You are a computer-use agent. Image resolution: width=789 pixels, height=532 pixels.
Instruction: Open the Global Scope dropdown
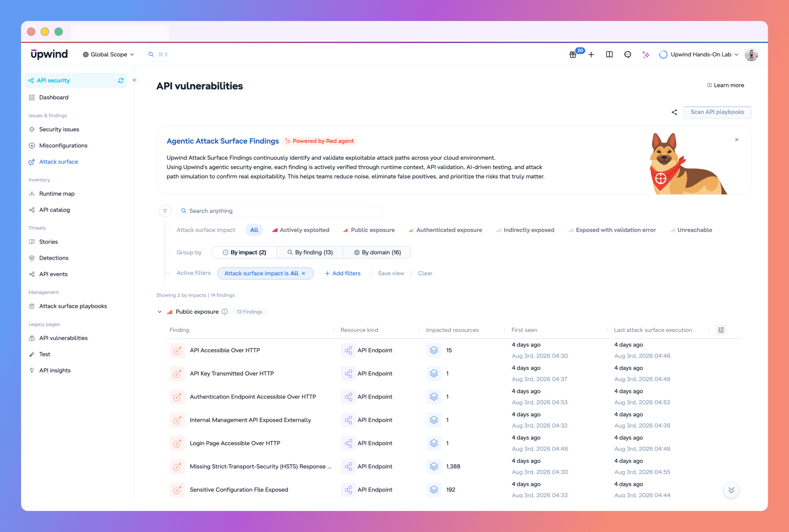coord(108,55)
